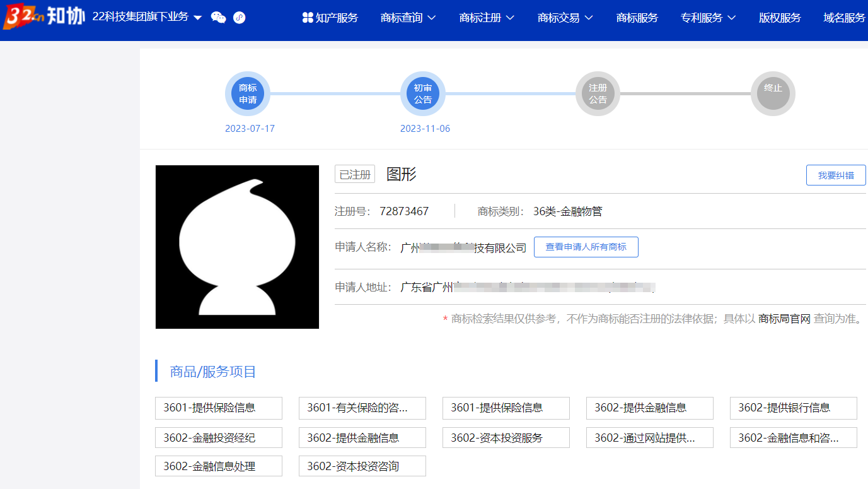Open the Douyin icon in the header
Screen dimensions: 868x489
coord(239,18)
